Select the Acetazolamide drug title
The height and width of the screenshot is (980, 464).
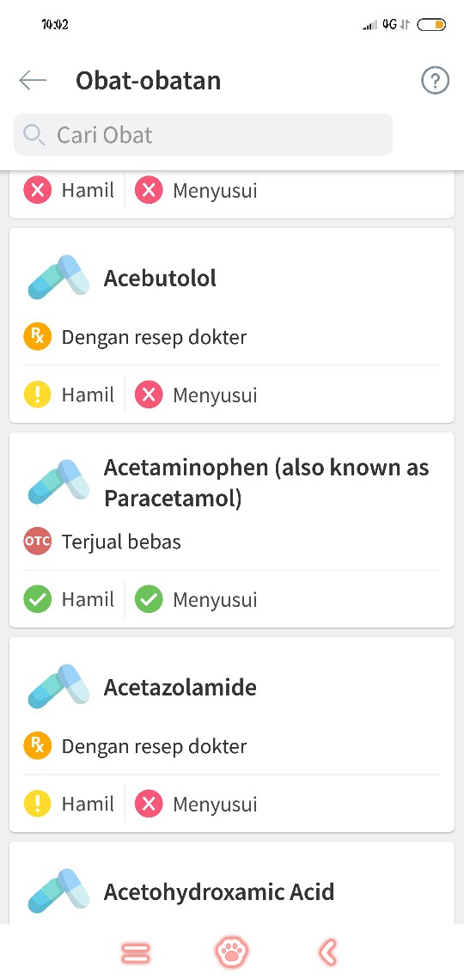180,687
